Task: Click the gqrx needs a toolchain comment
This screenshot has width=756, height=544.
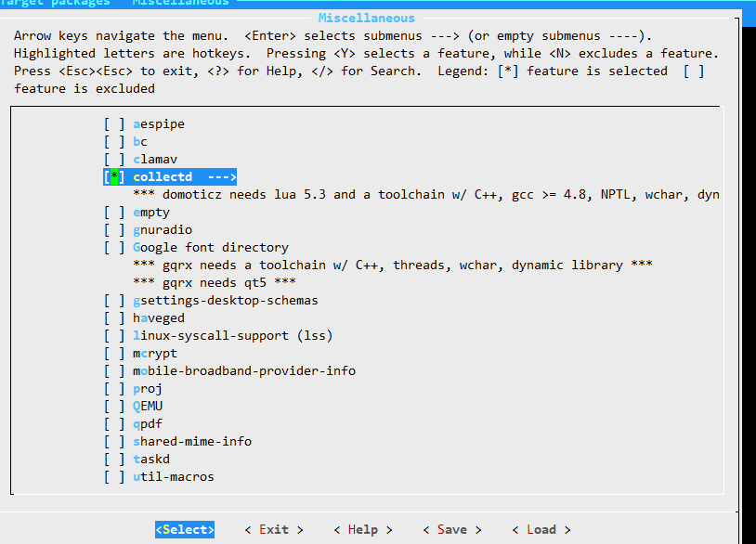Action: pyautogui.click(x=393, y=266)
